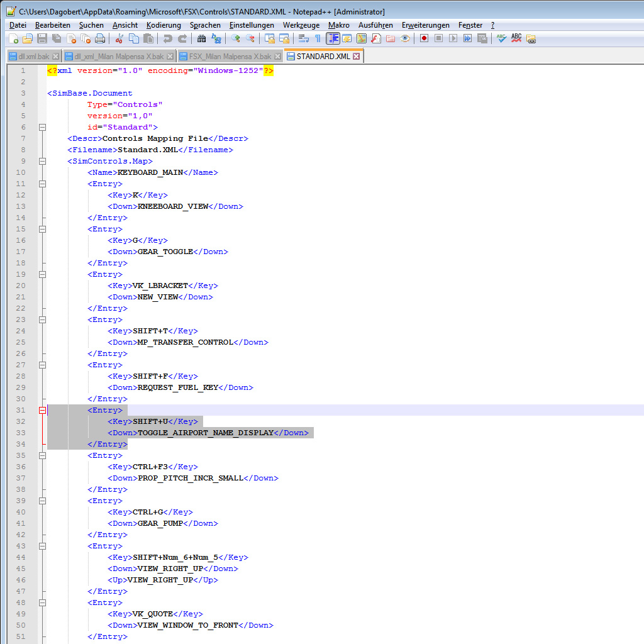This screenshot has width=644, height=644.
Task: Toggle the Indent Guide button
Action: tap(333, 38)
